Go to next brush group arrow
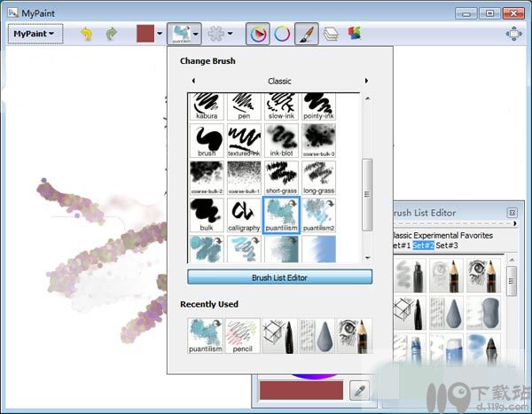This screenshot has width=532, height=414. pyautogui.click(x=366, y=81)
